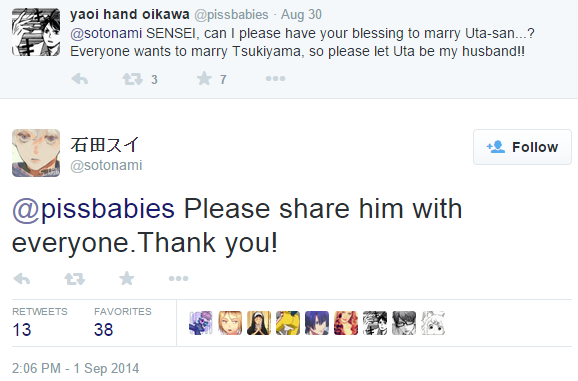View the 13 retweets list
Viewport: 578px width, 381px height.
coord(39,322)
